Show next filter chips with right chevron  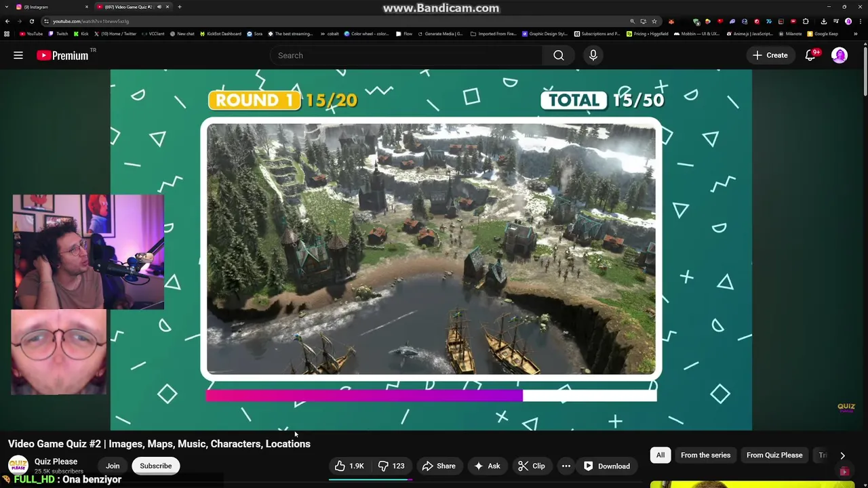pos(842,455)
